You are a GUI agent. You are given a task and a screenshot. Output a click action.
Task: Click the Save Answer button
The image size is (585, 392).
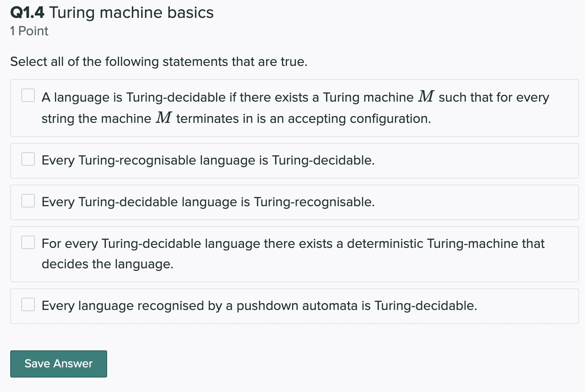(59, 364)
